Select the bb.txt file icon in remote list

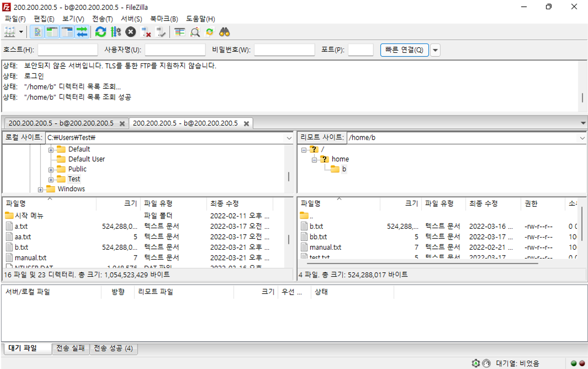[x=304, y=237]
